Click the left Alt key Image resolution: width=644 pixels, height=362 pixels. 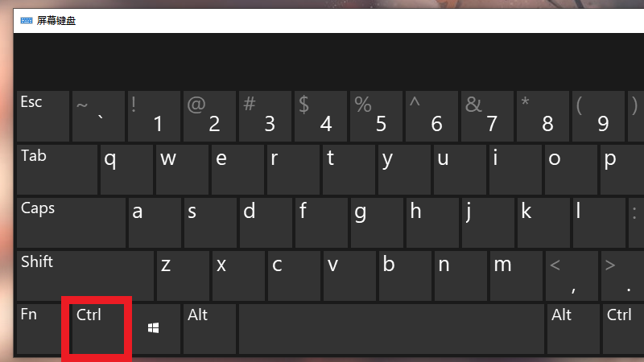210,329
